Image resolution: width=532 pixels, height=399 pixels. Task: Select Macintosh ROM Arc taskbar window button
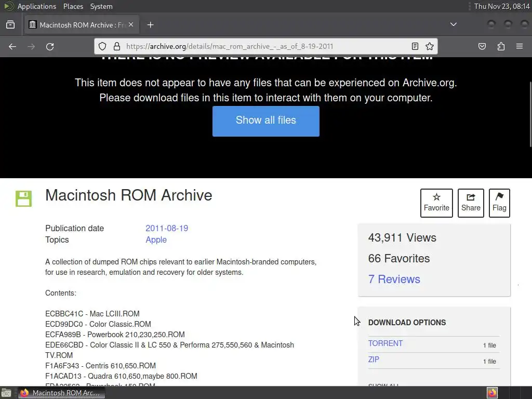61,393
